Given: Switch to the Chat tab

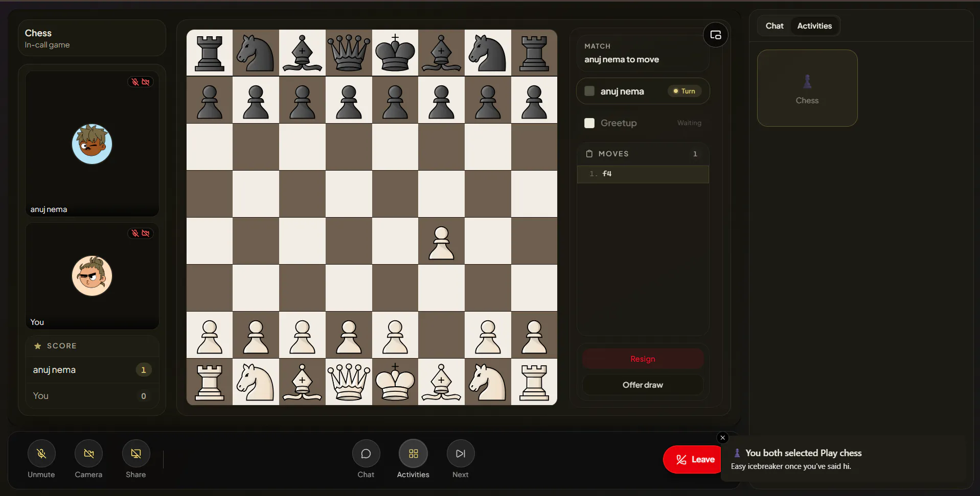Looking at the screenshot, I should click(x=774, y=26).
